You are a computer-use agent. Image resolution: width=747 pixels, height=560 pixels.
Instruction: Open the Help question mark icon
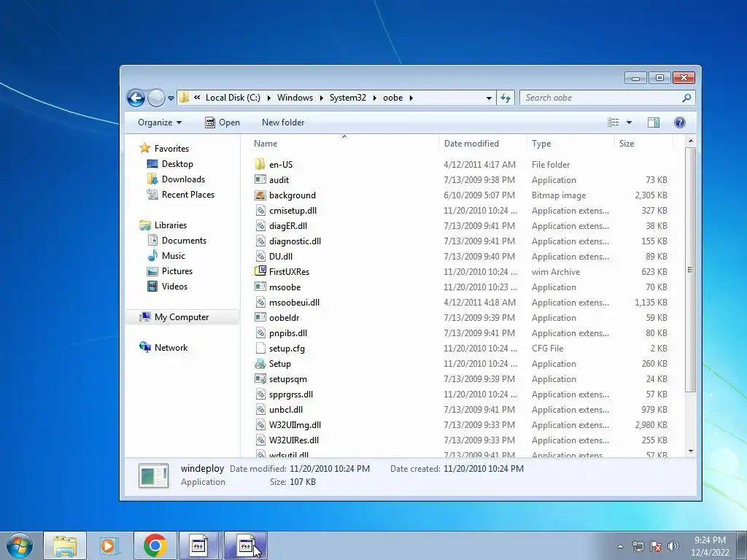click(x=680, y=122)
